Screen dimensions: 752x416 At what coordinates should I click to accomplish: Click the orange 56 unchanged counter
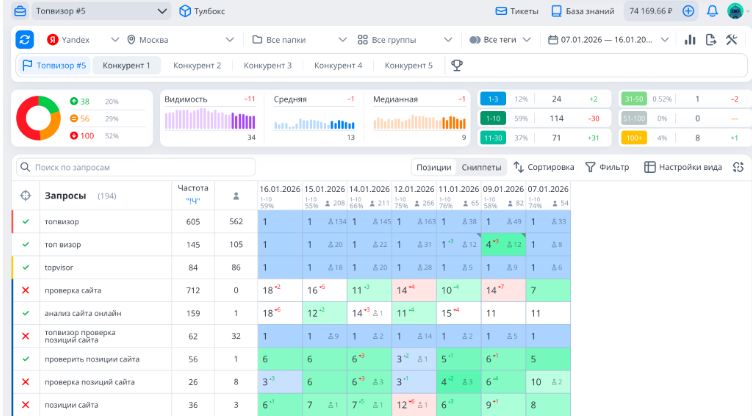click(x=80, y=119)
